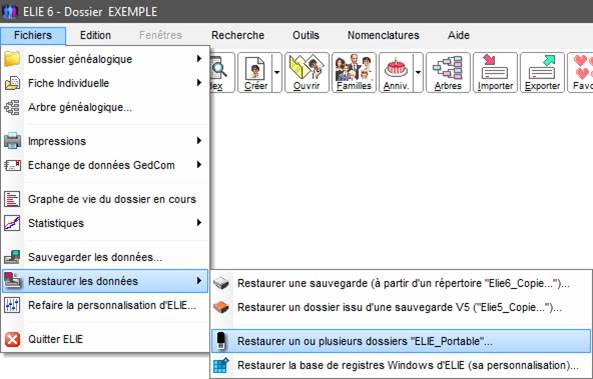The height and width of the screenshot is (379, 593).
Task: Click the orange drive icon for sauvegarde V5
Action: (221, 307)
